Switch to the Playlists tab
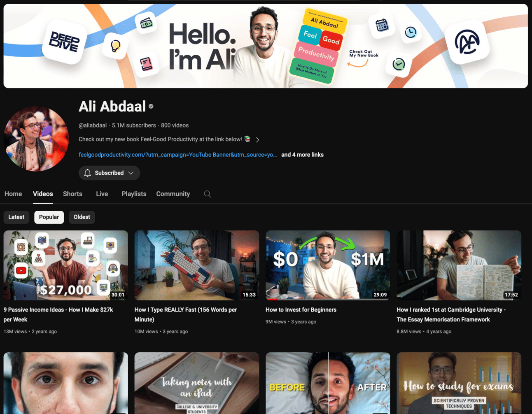The width and height of the screenshot is (532, 414). [134, 194]
